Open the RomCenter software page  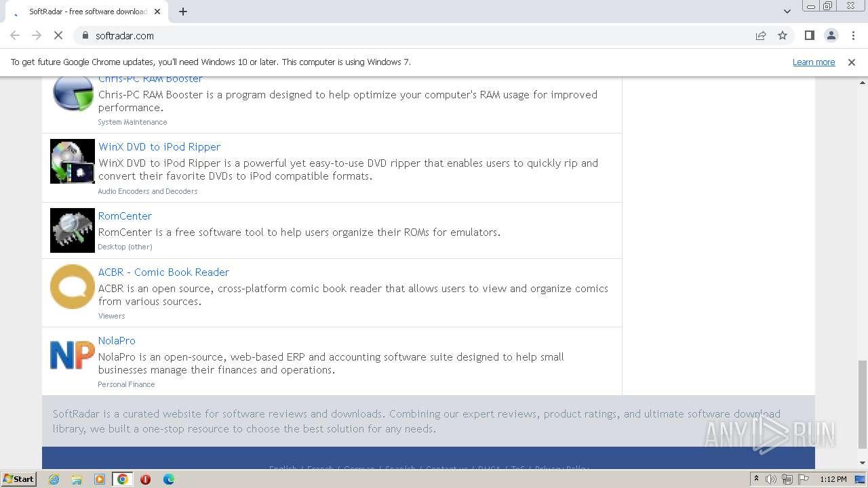[125, 216]
